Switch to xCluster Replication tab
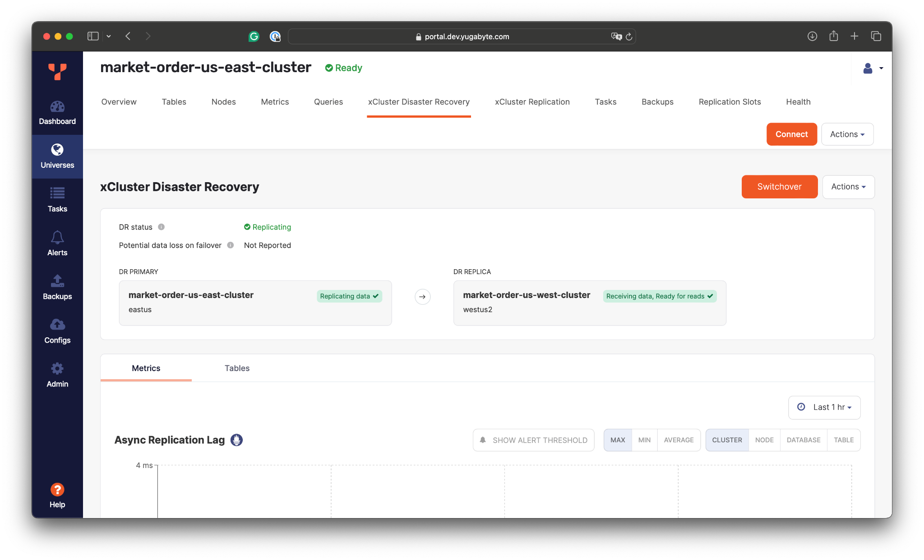The height and width of the screenshot is (560, 924). click(532, 102)
